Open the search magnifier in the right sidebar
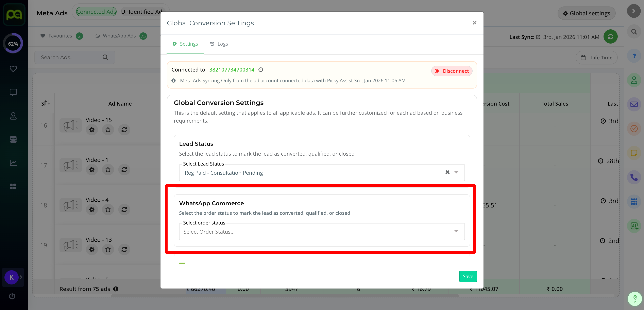The height and width of the screenshot is (310, 644). coord(634,32)
